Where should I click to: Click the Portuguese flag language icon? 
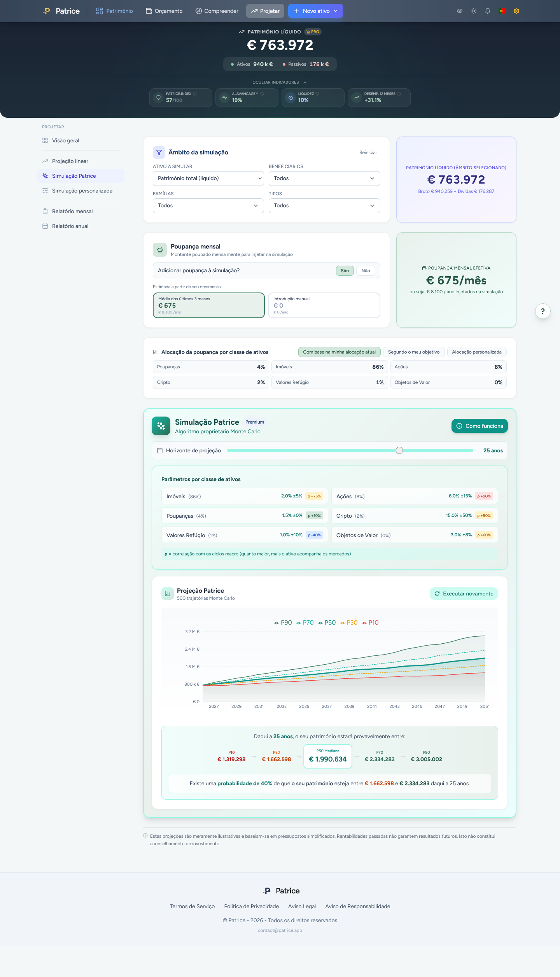click(x=502, y=11)
